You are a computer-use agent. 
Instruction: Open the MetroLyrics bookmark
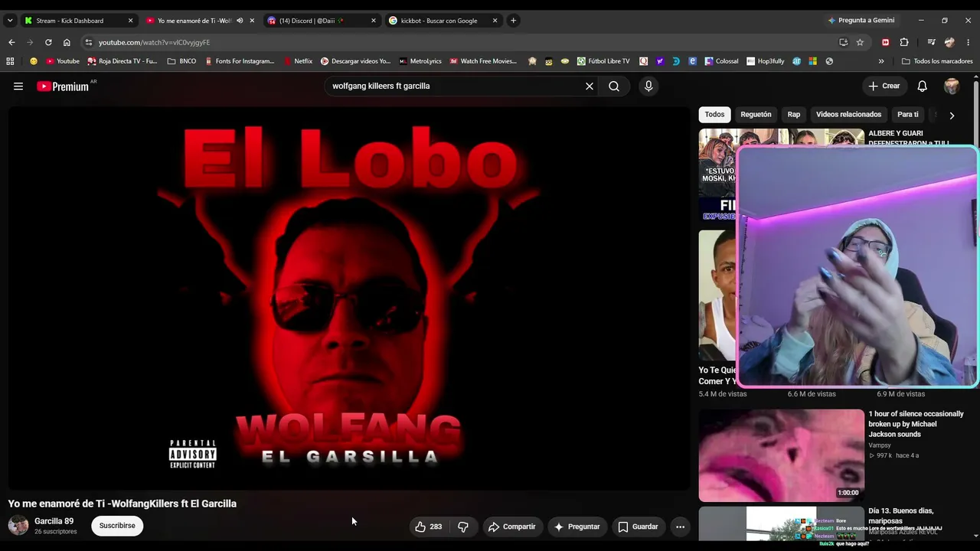pos(420,61)
